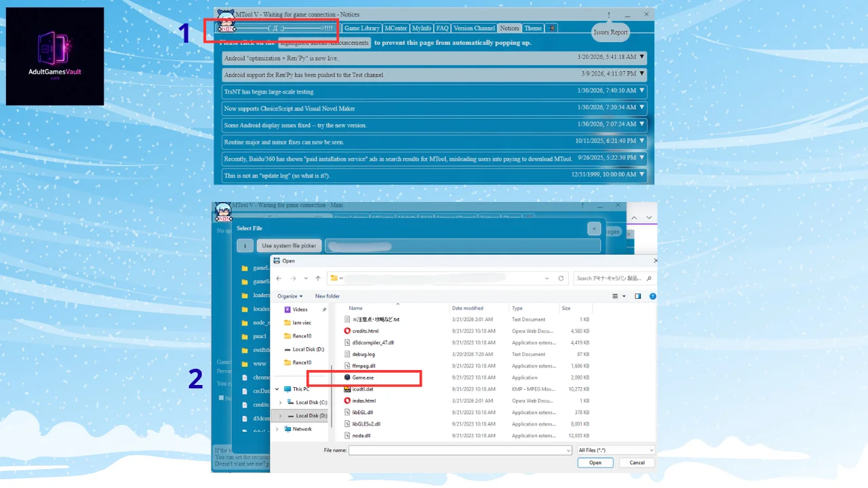Open Game Library tab in Notices window
This screenshot has height=488, width=868.
(361, 28)
